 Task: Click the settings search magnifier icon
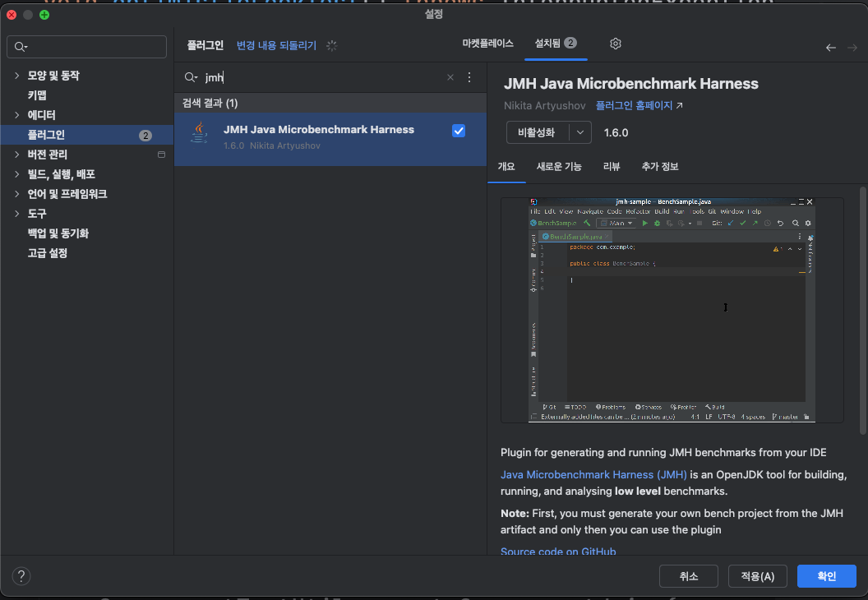tap(21, 47)
